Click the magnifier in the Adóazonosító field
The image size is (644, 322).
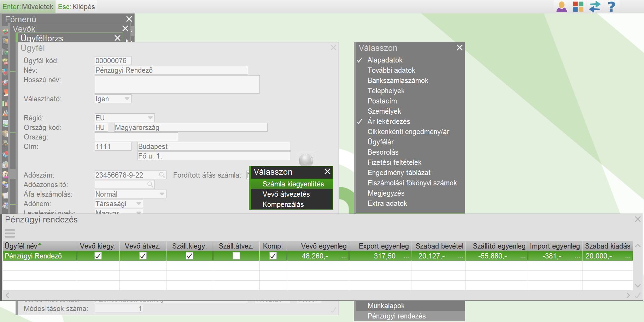coord(150,184)
